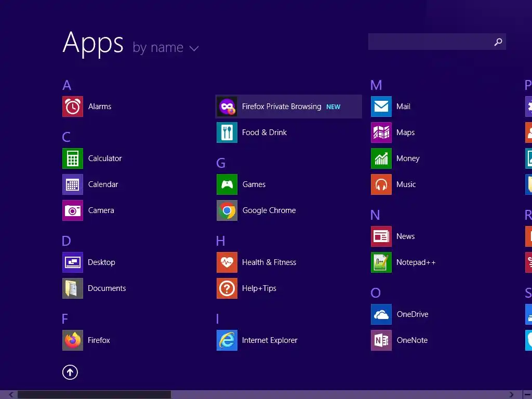532x399 pixels.
Task: Click the search magnifier icon
Action: click(498, 42)
